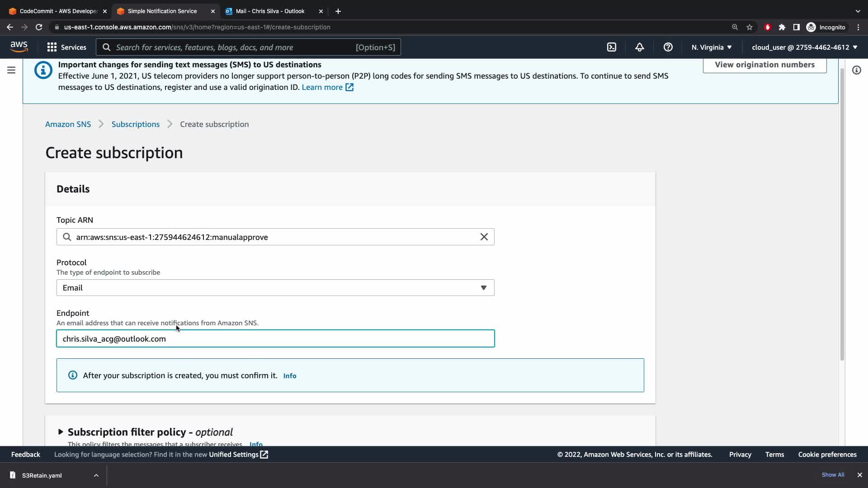Click the Endpoint email input field
This screenshot has height=488, width=868.
[275, 339]
